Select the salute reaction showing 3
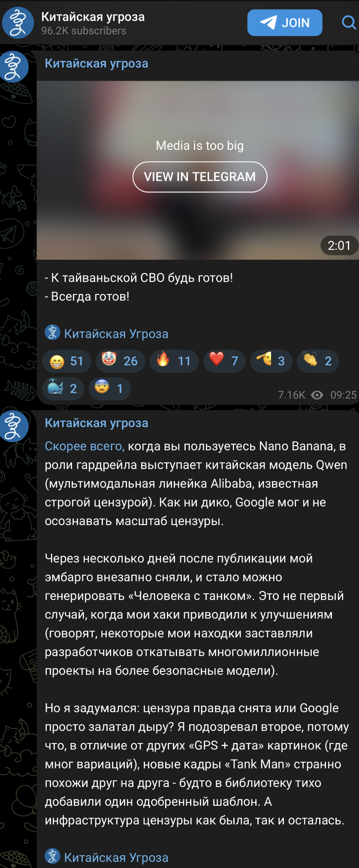The width and height of the screenshot is (359, 868). click(271, 361)
